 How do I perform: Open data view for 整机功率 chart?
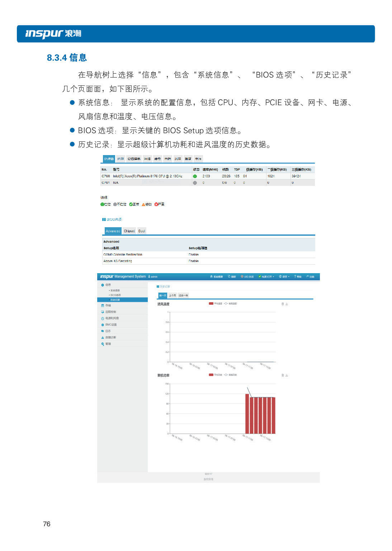click(283, 375)
